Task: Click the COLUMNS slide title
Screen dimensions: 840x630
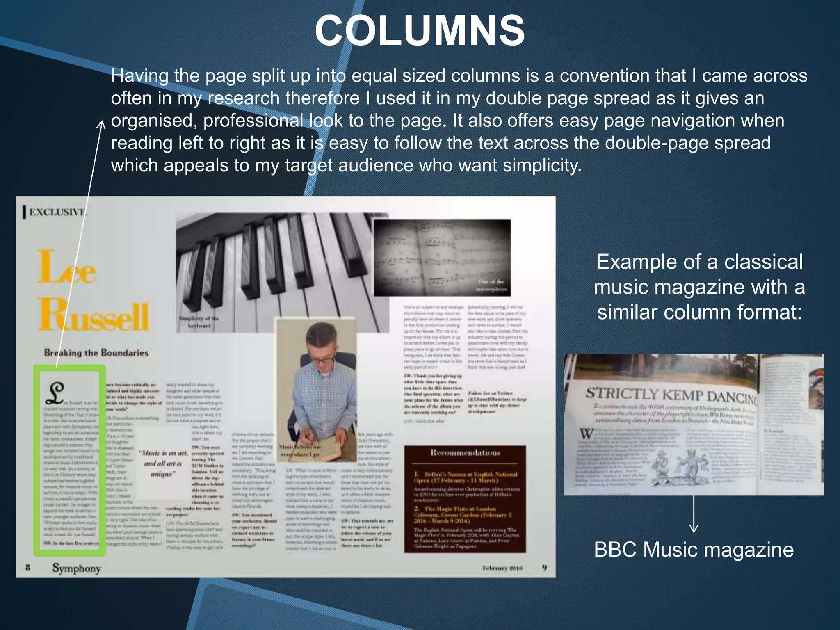Action: [420, 31]
